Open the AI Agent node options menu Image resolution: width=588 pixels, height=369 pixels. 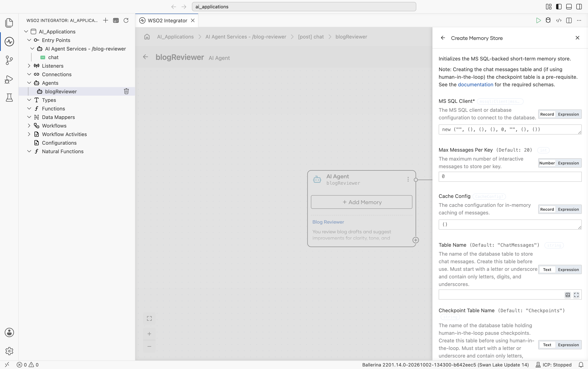point(408,179)
